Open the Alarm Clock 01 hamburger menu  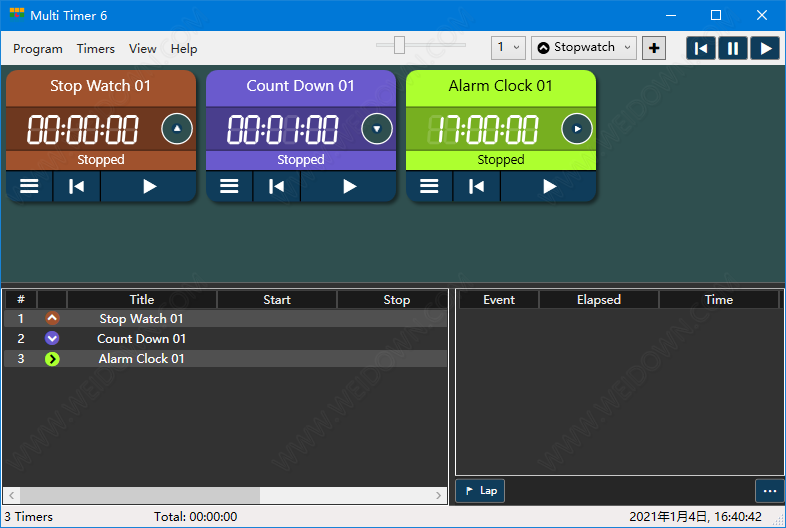click(429, 186)
